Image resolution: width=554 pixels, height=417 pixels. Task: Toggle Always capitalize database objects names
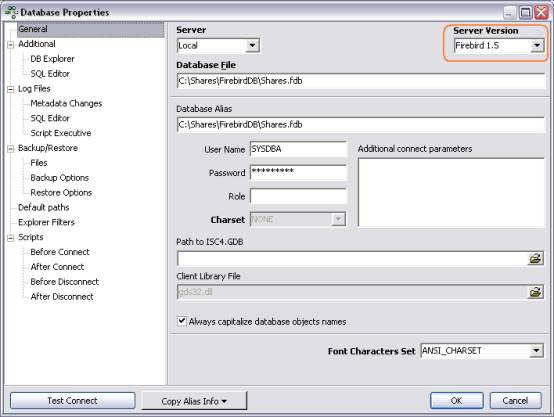[182, 321]
